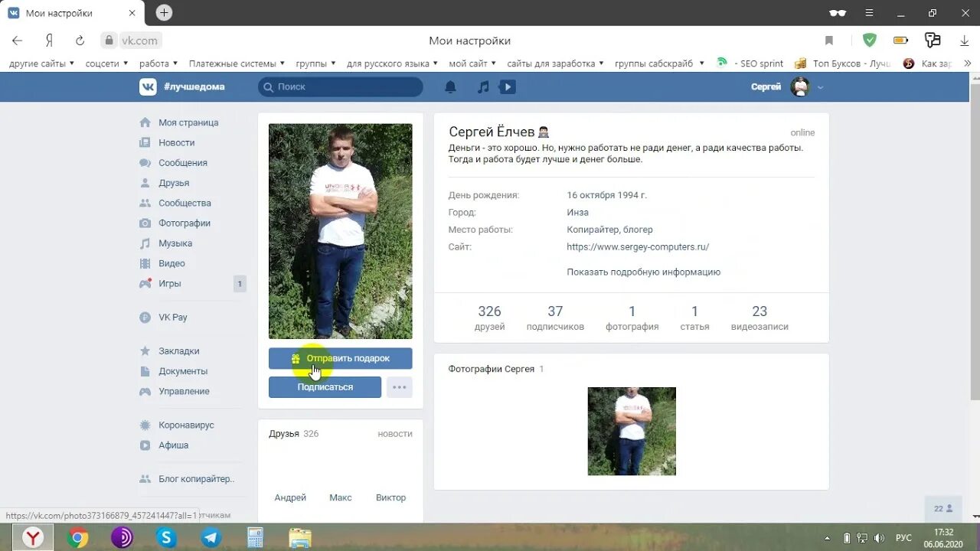Open Блог копирайтер.. in the left menu
Viewport: 980px width, 551px height.
(196, 479)
